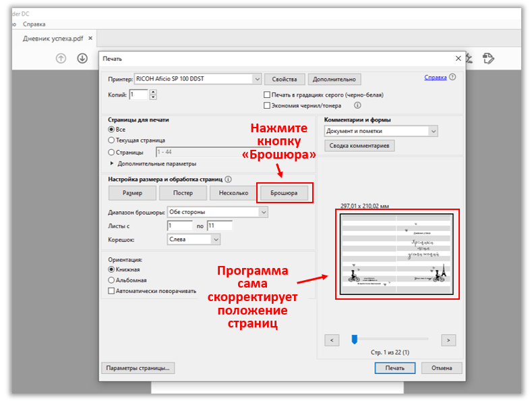532x401 pixels.
Task: Click the Параметры страницы button
Action: click(138, 368)
